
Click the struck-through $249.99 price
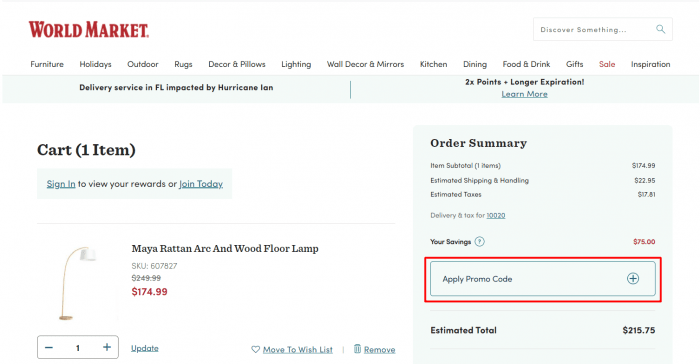(146, 278)
